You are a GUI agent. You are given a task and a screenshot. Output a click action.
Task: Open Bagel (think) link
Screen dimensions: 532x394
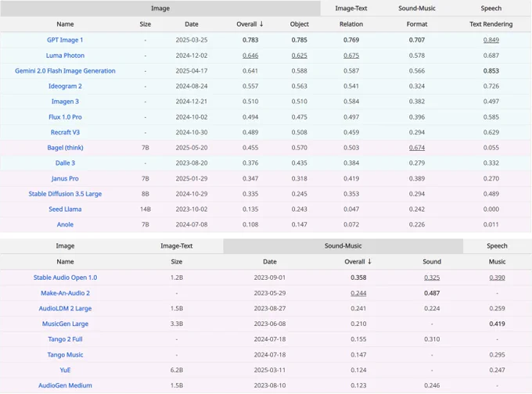click(x=65, y=148)
